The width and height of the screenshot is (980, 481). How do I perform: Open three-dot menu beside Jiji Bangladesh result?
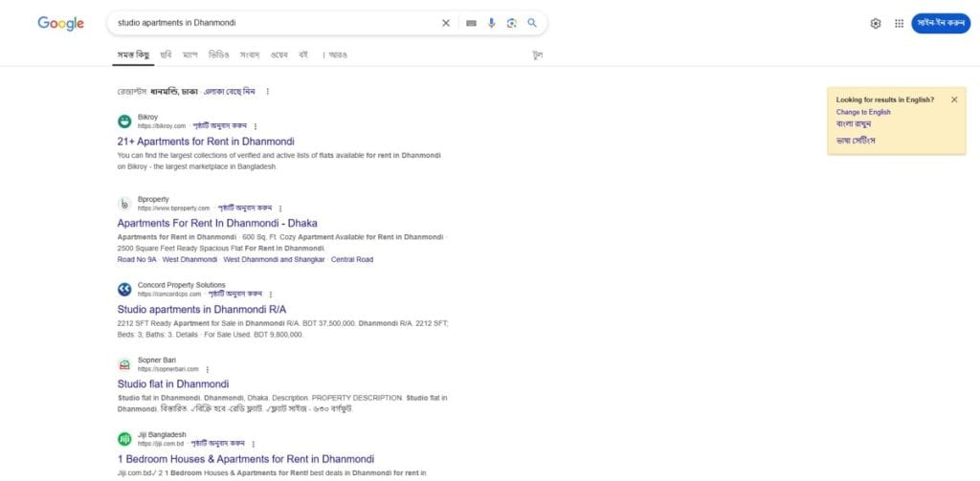point(253,444)
